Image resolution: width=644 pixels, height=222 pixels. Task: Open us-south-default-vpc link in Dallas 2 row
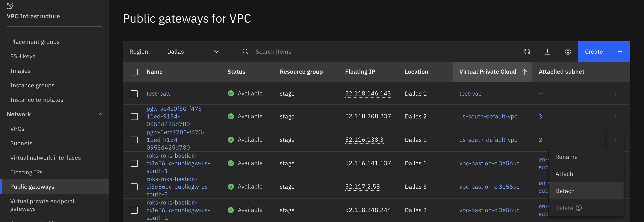[488, 117]
